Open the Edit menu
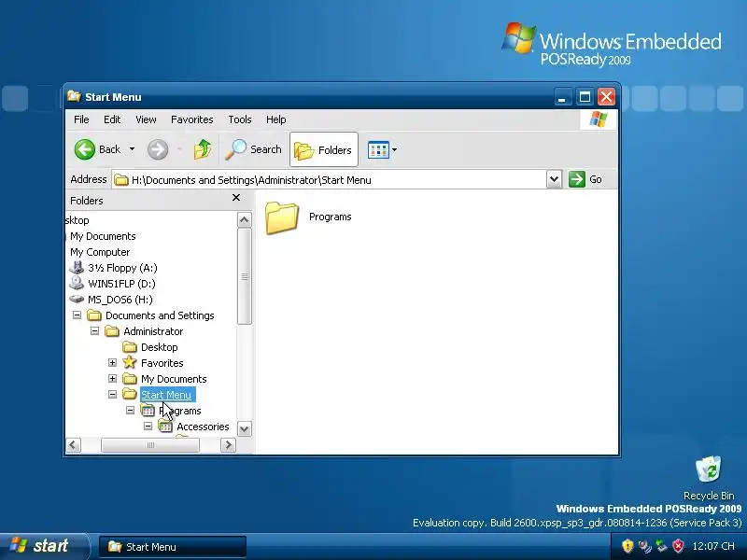The width and height of the screenshot is (747, 560). (112, 119)
